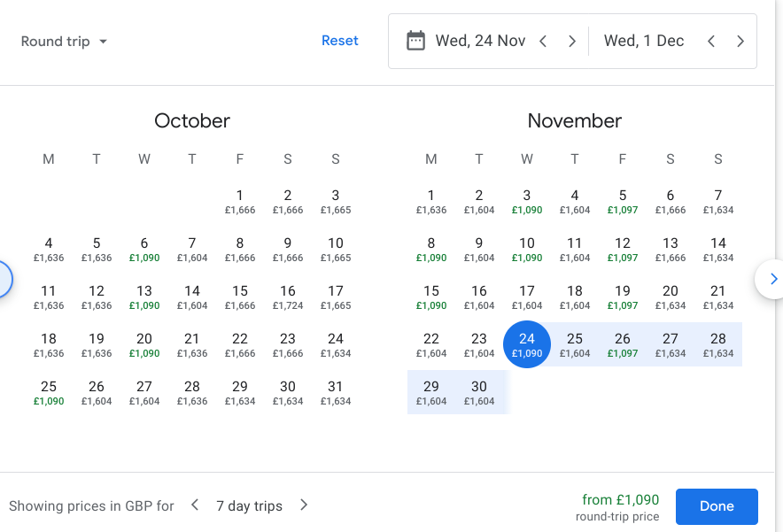
Task: Decrease trip length from 7 days
Action: (195, 505)
